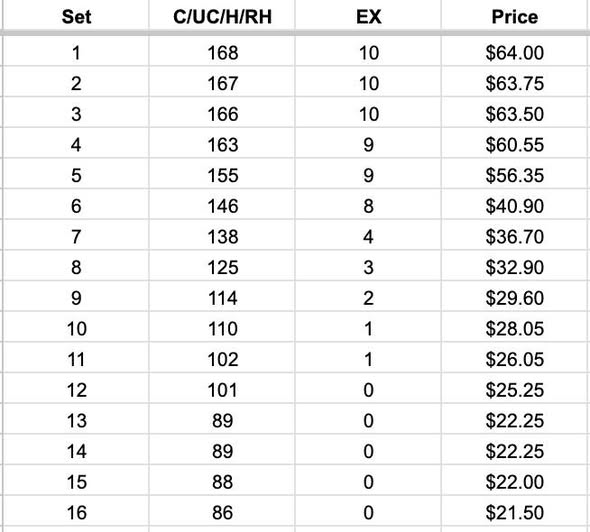Select the $25.25 price cell

515,390
